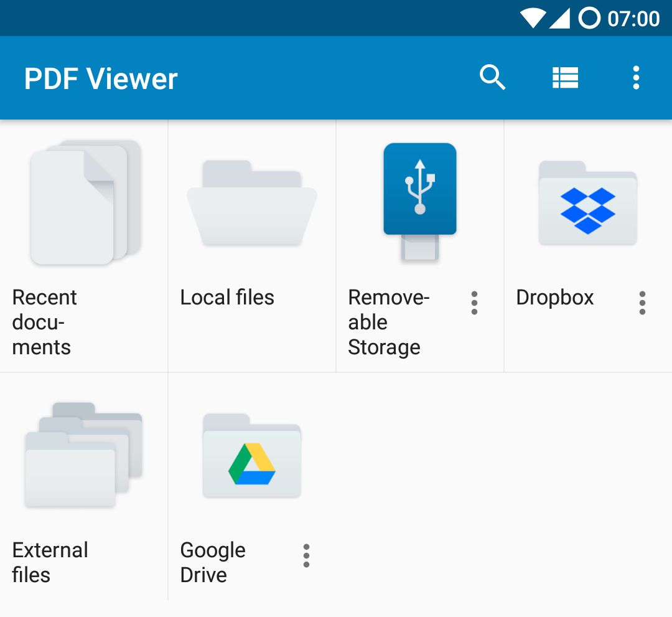Switch to list view layout
Image resolution: width=672 pixels, height=617 pixels.
point(565,78)
